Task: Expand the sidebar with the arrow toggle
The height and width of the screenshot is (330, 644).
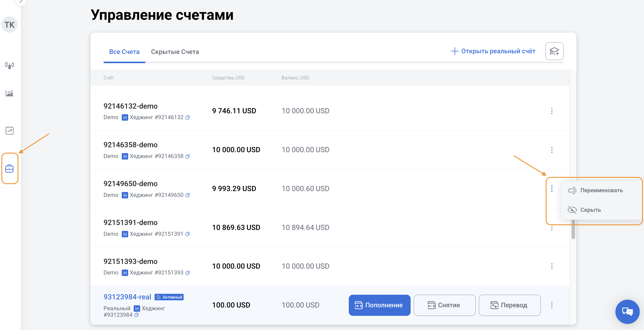Action: coord(21,2)
